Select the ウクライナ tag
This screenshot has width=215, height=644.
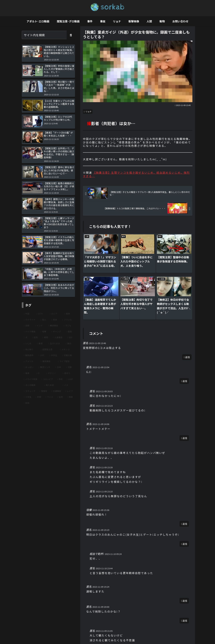(29, 320)
